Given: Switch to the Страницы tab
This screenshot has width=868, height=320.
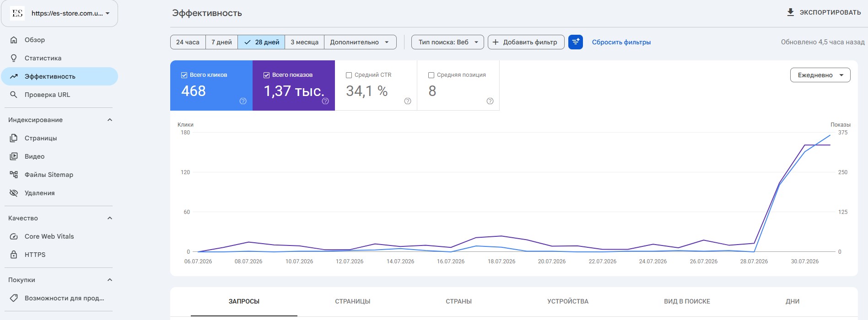Looking at the screenshot, I should coord(353,301).
